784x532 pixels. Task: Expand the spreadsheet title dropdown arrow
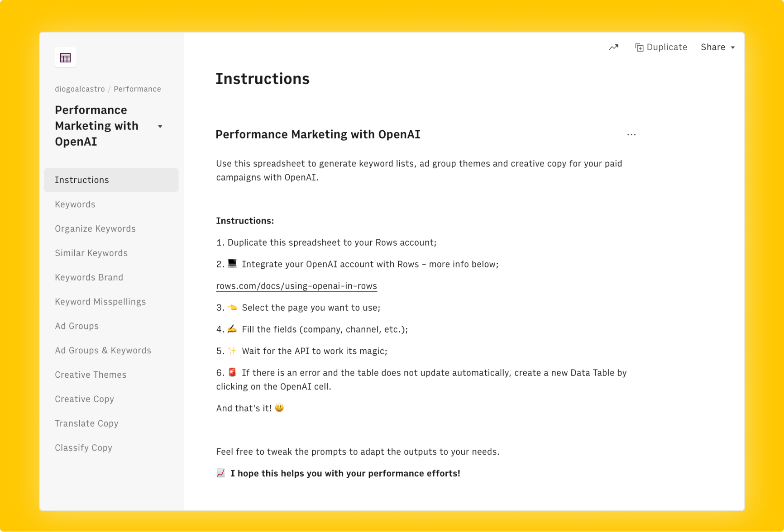[160, 126]
